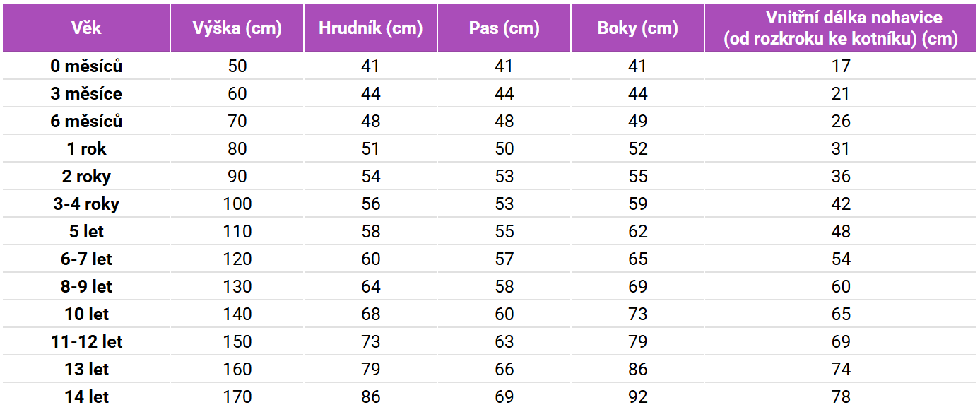This screenshot has height=412, width=980.
Task: Click the 0 měsíců row label
Action: (86, 66)
